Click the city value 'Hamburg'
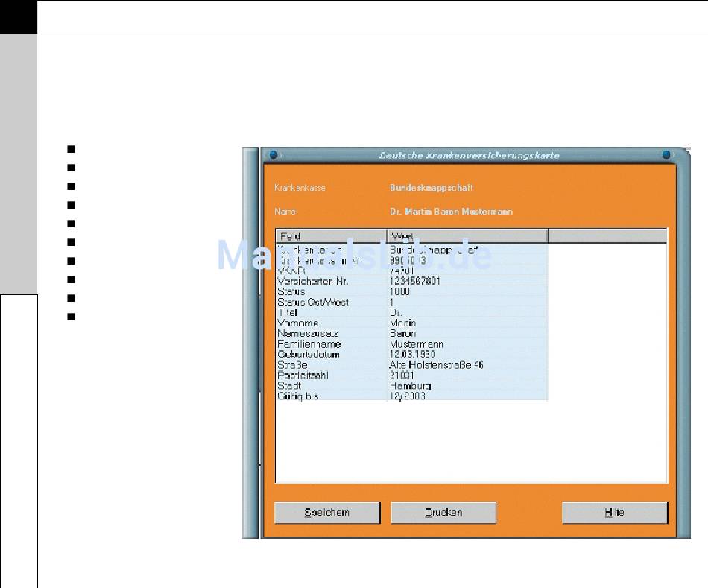 [x=411, y=386]
